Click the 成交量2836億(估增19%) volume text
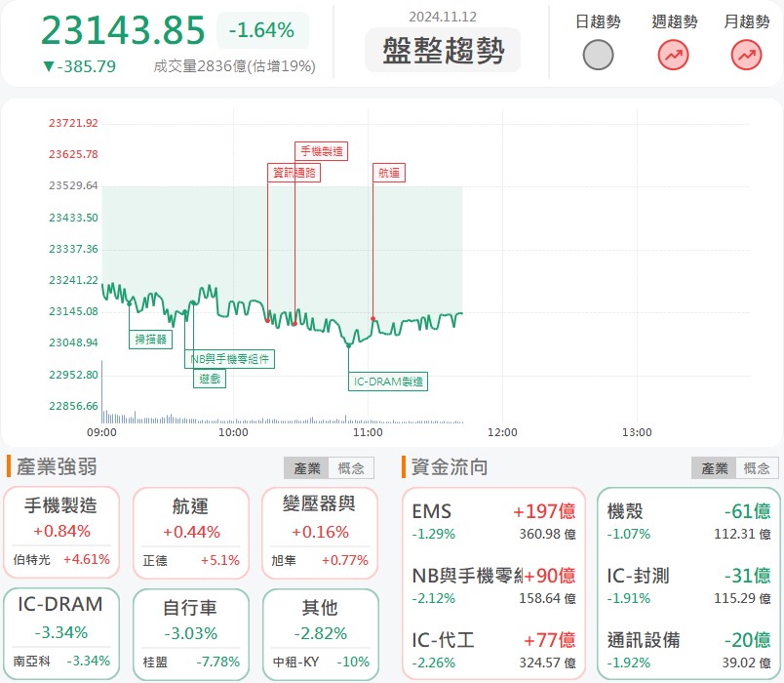The width and height of the screenshot is (784, 683). point(234,66)
